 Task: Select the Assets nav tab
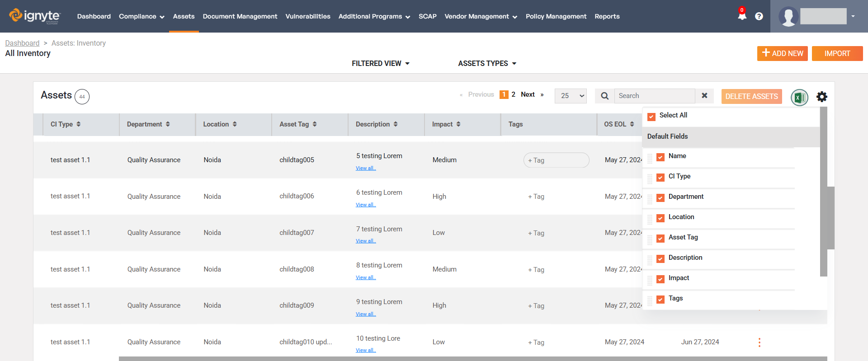pos(184,16)
